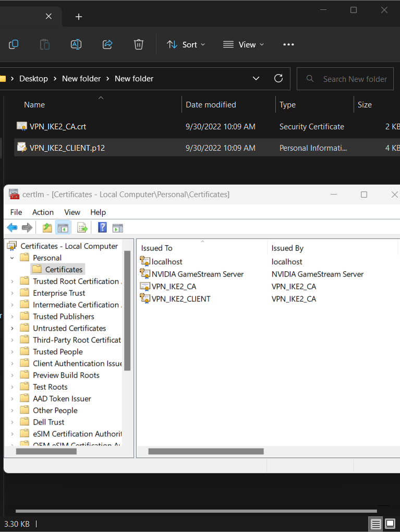Open the Action menu
Viewport: 400px width, 532px height.
click(x=42, y=212)
